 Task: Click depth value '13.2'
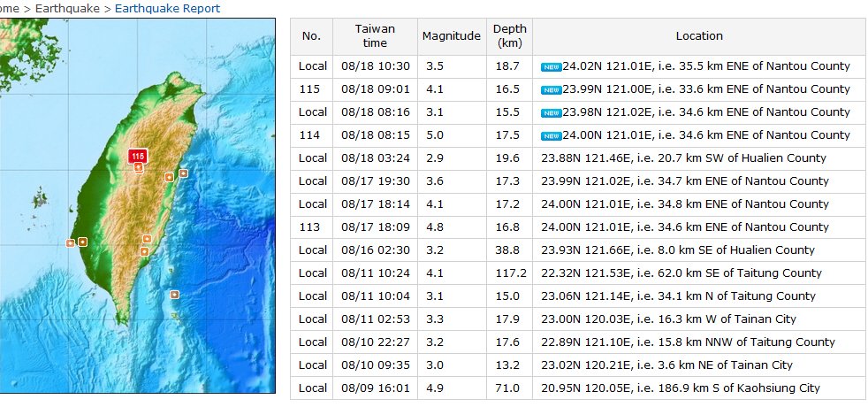[507, 365]
